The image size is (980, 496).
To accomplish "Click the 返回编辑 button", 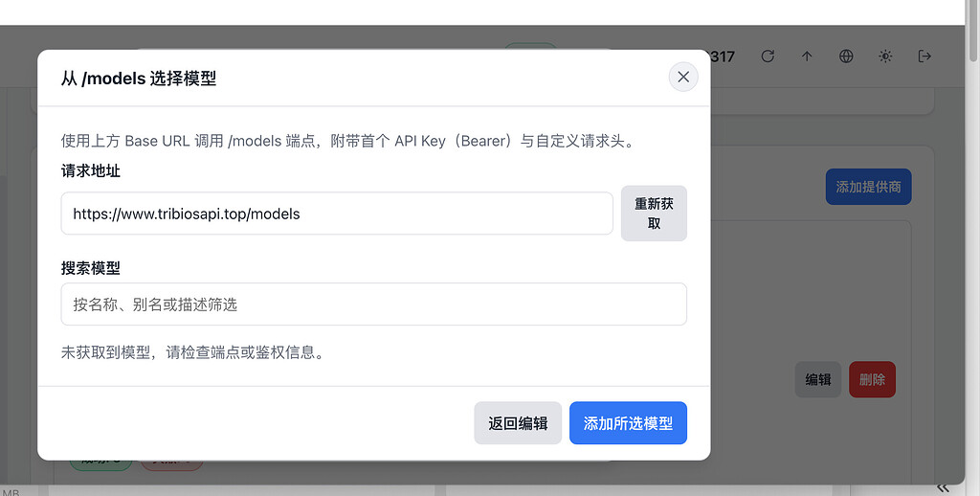I will 518,423.
